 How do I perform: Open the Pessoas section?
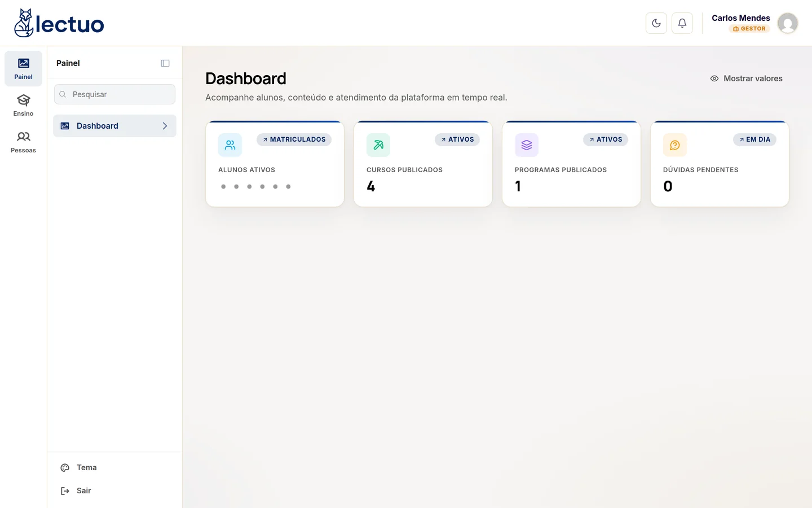click(x=23, y=142)
